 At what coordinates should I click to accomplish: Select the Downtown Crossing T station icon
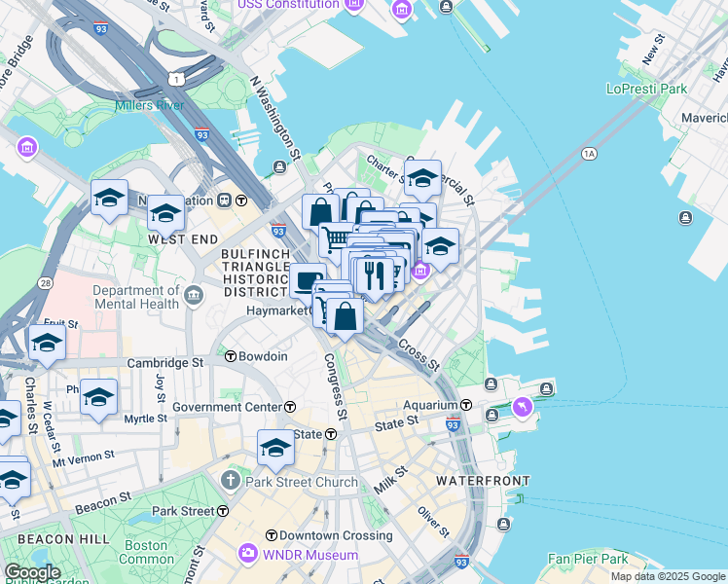(272, 535)
